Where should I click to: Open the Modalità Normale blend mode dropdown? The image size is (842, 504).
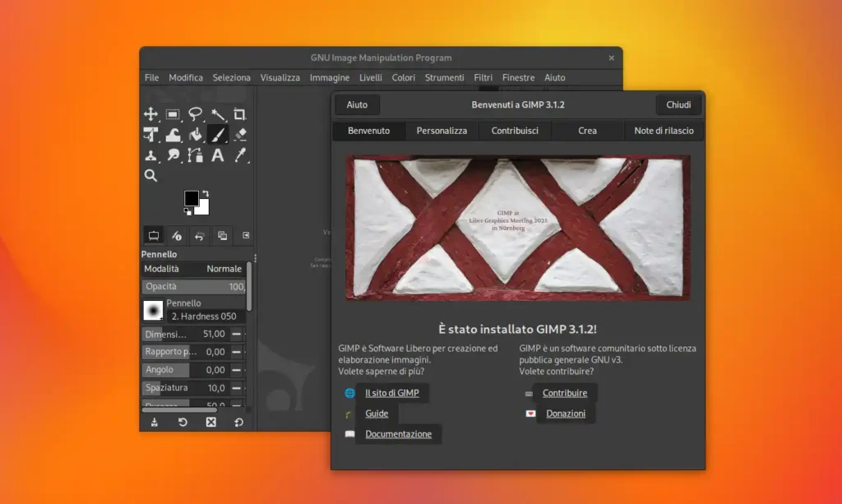[x=218, y=269]
